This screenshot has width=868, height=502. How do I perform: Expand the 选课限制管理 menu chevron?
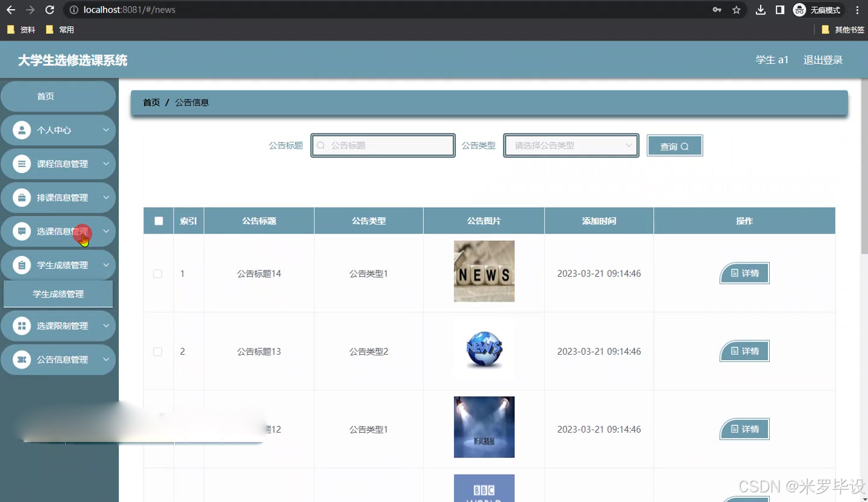(x=105, y=326)
